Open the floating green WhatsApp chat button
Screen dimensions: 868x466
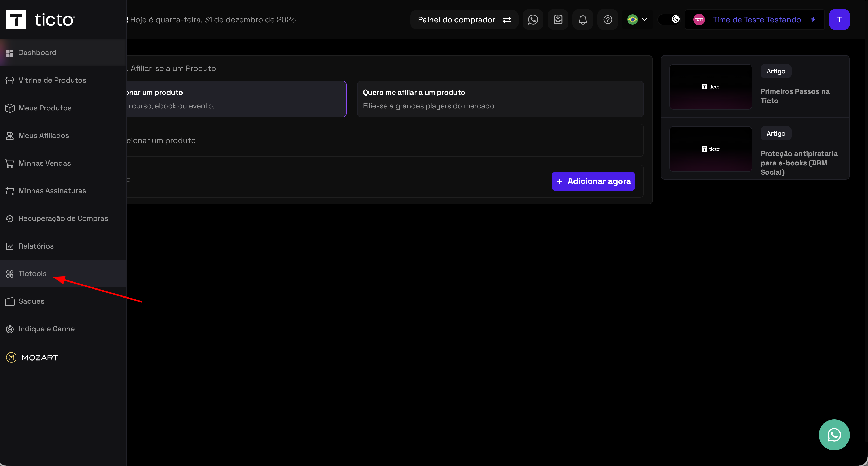834,435
